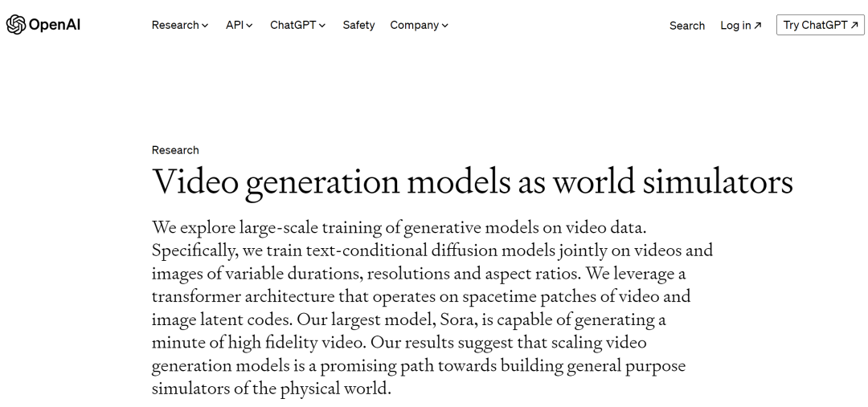Click the Research category label above title
This screenshot has height=407, width=868.
[x=175, y=150]
